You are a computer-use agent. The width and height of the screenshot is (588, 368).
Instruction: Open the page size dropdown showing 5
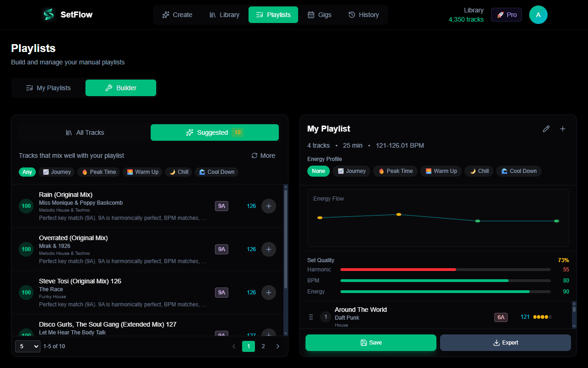click(28, 346)
